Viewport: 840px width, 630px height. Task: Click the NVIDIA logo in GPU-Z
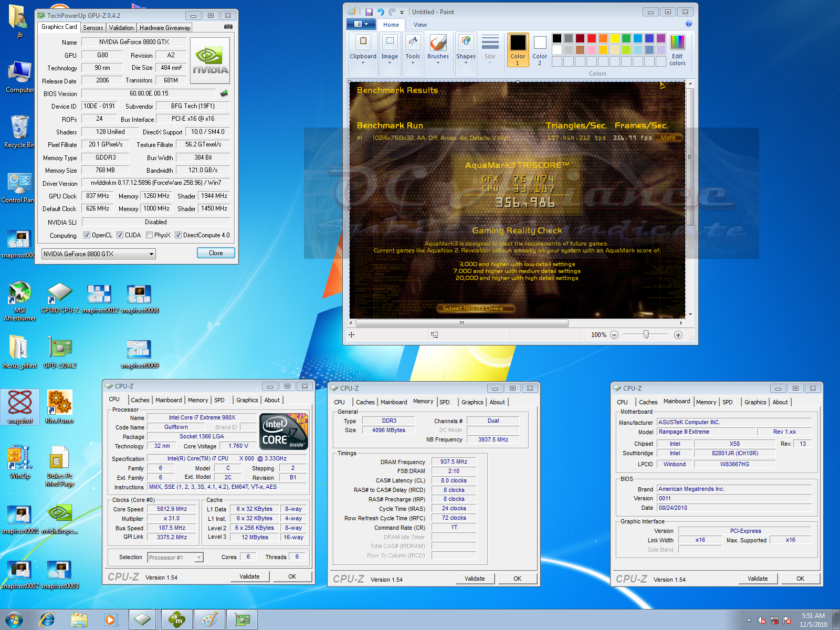210,60
